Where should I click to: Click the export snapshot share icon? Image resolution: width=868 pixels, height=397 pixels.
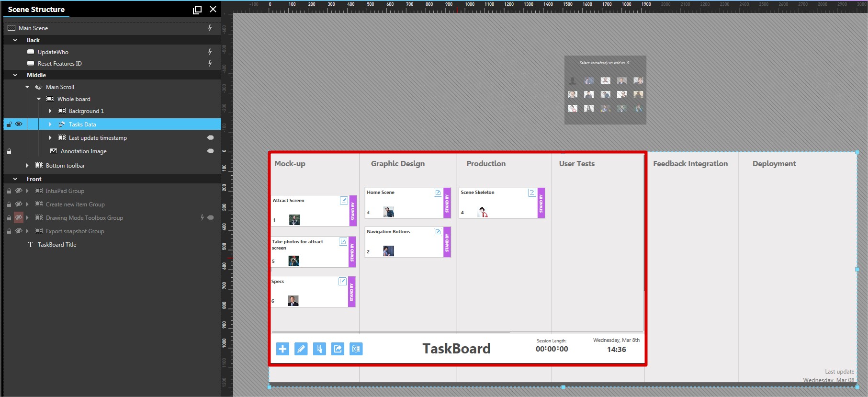(x=338, y=349)
